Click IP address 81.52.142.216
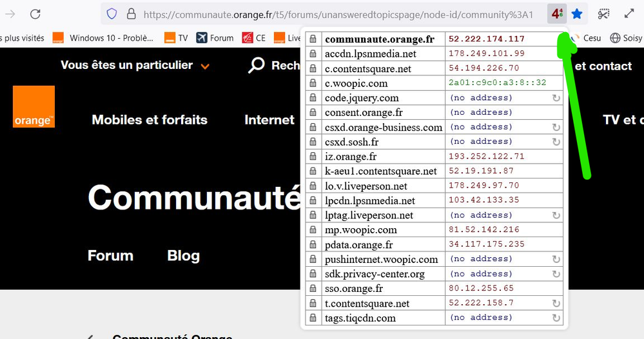Image resolution: width=644 pixels, height=339 pixels. pos(484,229)
